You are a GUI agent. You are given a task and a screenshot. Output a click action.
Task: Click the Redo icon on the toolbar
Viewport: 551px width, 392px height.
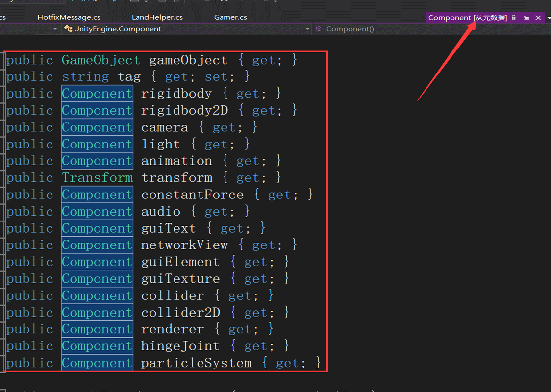[x=206, y=2]
